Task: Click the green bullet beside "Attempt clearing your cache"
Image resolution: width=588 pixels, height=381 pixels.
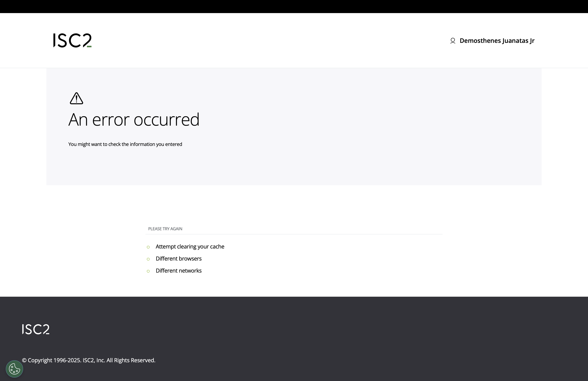Action: (x=148, y=247)
